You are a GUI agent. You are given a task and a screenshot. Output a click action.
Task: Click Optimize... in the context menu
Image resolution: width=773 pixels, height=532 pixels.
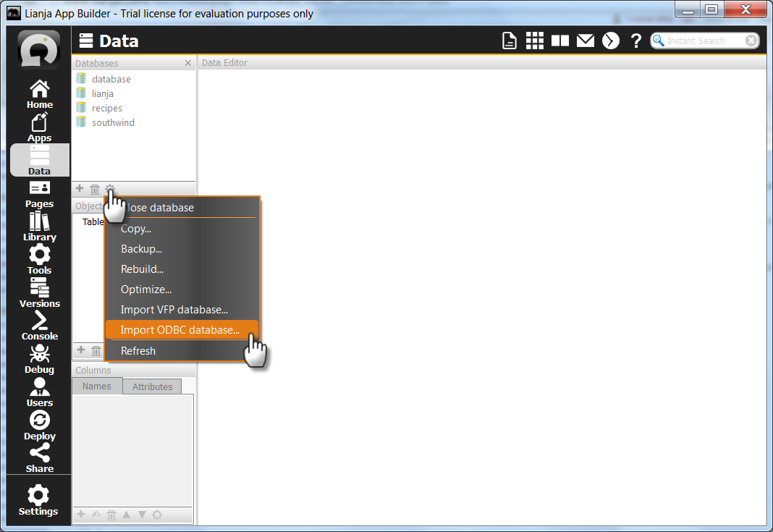coord(146,290)
